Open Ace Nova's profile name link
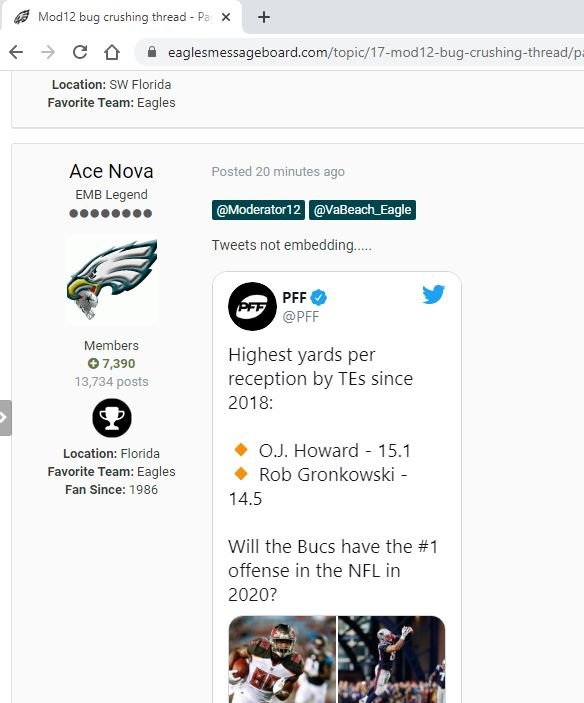Image resolution: width=584 pixels, height=703 pixels. tap(111, 171)
